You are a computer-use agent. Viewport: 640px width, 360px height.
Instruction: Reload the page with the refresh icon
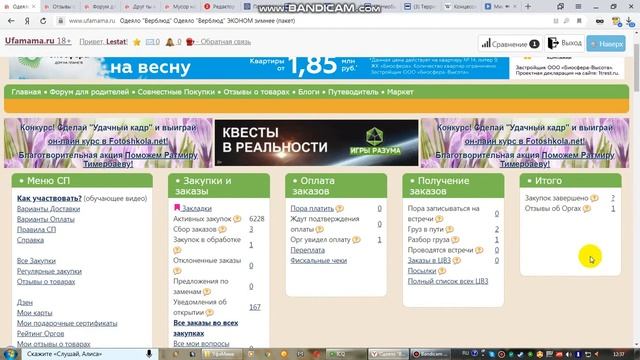43,21
